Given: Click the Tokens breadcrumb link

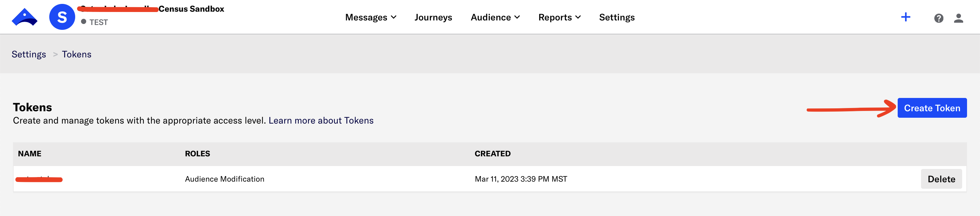Looking at the screenshot, I should coord(76,54).
